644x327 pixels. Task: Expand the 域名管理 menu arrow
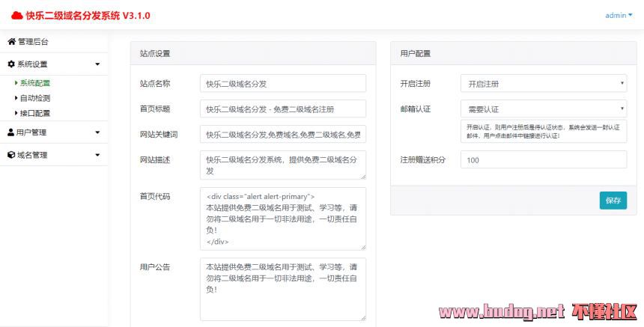tap(97, 155)
